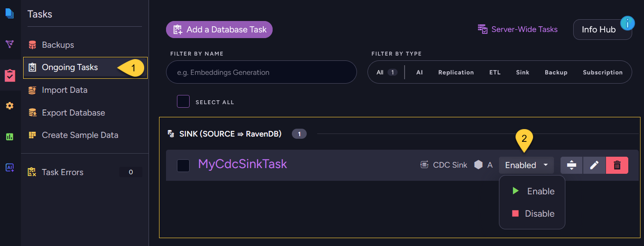Select Ongoing Tasks in the Tasks menu

click(x=85, y=68)
